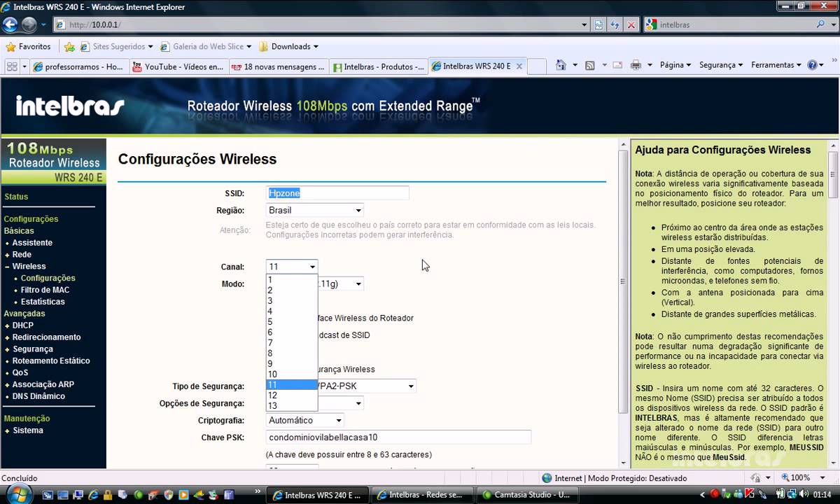840x504 pixels.
Task: Collapse the Canal dropdown showing 11
Action: point(292,267)
